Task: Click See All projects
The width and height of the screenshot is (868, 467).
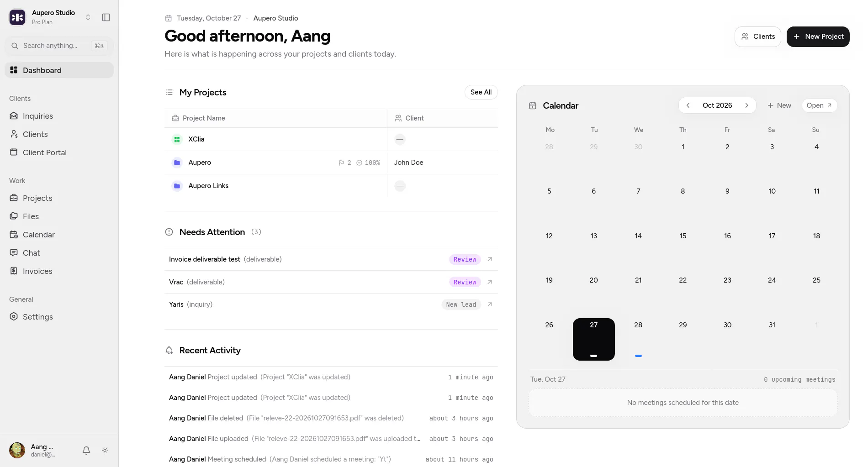Action: pyautogui.click(x=481, y=92)
